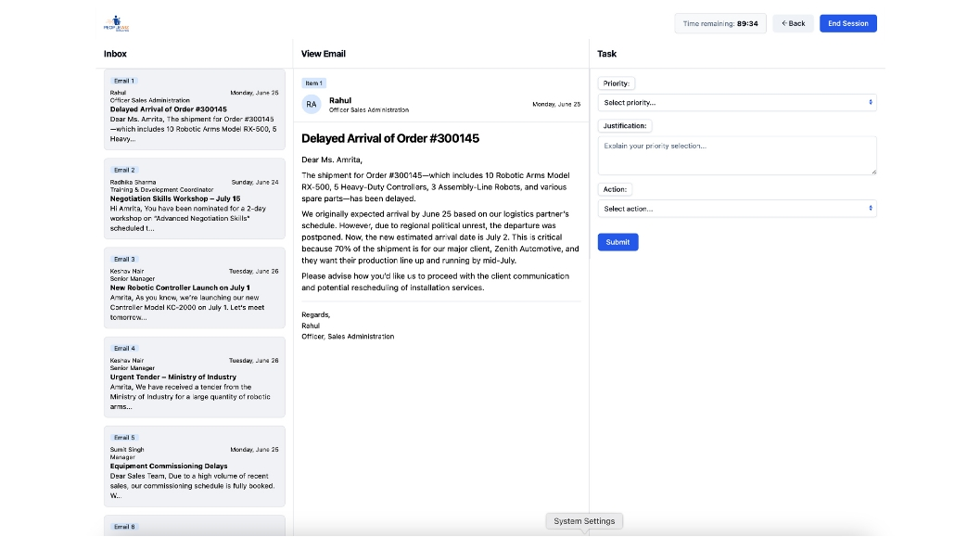Select Email 1 about Delayed Arrival of Order
This screenshot has height=537, width=980.
click(194, 109)
